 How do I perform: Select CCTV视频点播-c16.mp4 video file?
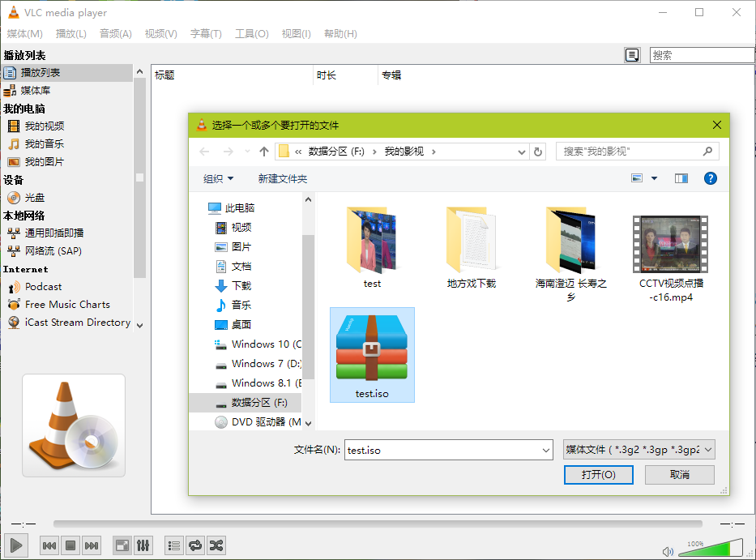coord(671,259)
